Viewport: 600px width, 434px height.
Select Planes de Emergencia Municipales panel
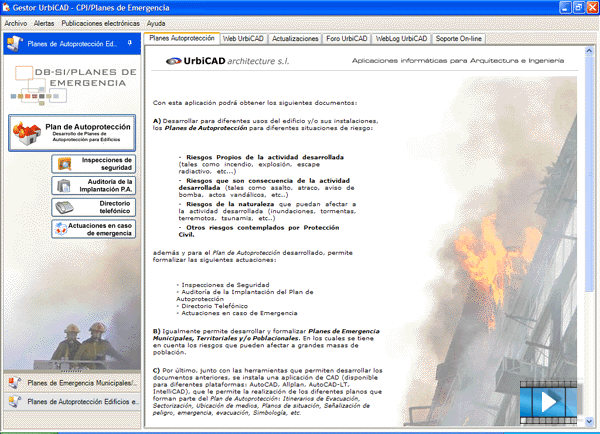[x=72, y=383]
